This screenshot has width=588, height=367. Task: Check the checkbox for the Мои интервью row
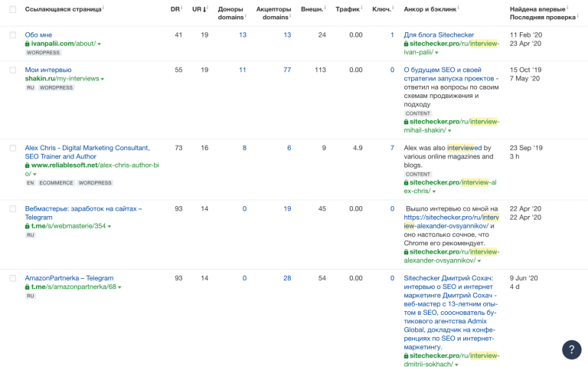[13, 70]
